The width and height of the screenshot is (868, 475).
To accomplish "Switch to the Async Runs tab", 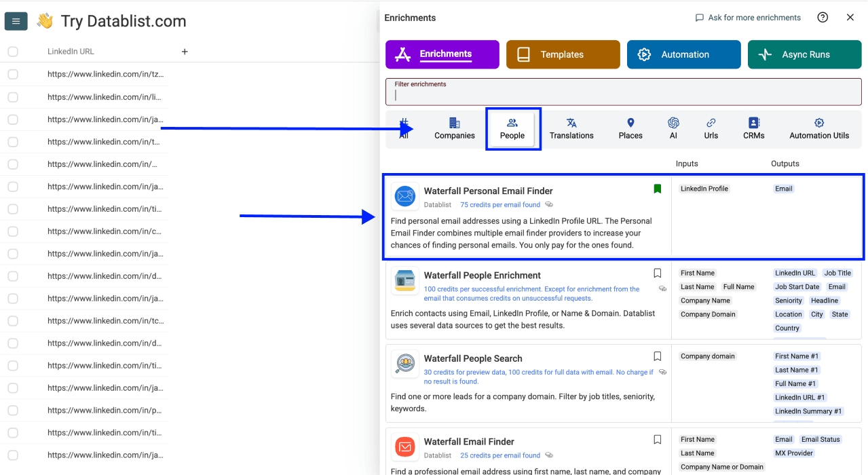I will 804,54.
